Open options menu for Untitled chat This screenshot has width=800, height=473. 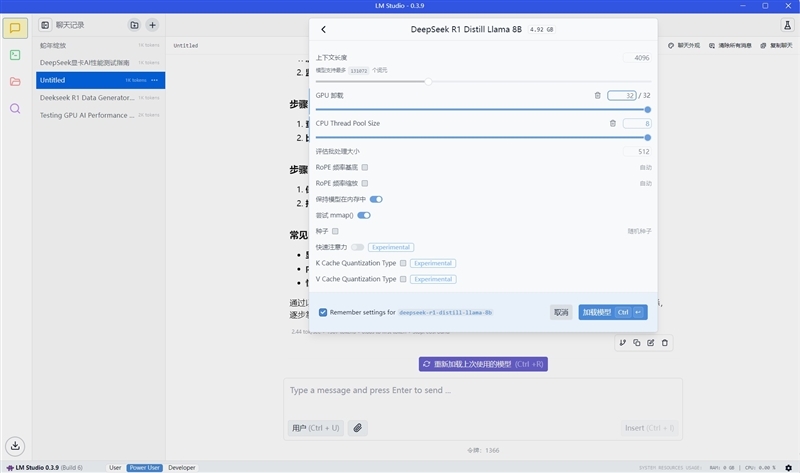(x=155, y=80)
